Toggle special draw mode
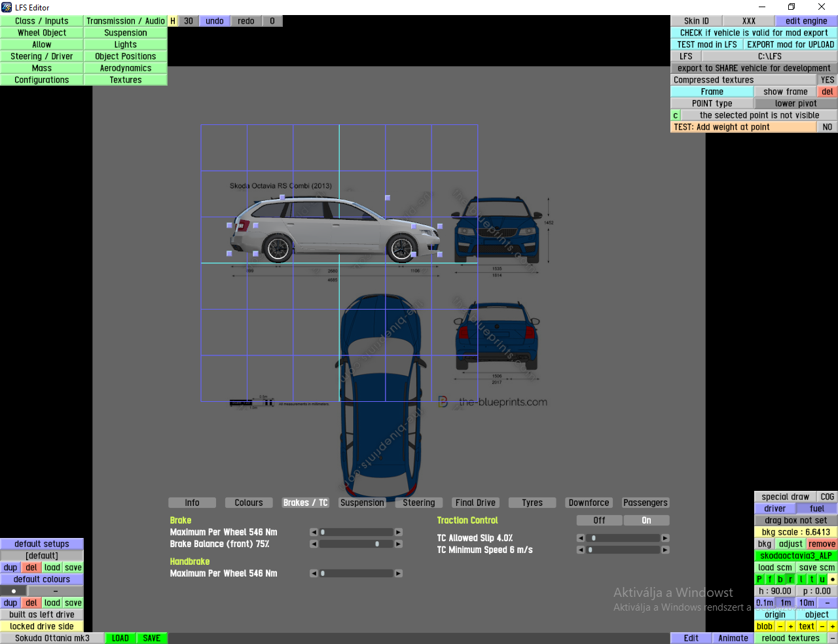The width and height of the screenshot is (838, 644). 786,497
